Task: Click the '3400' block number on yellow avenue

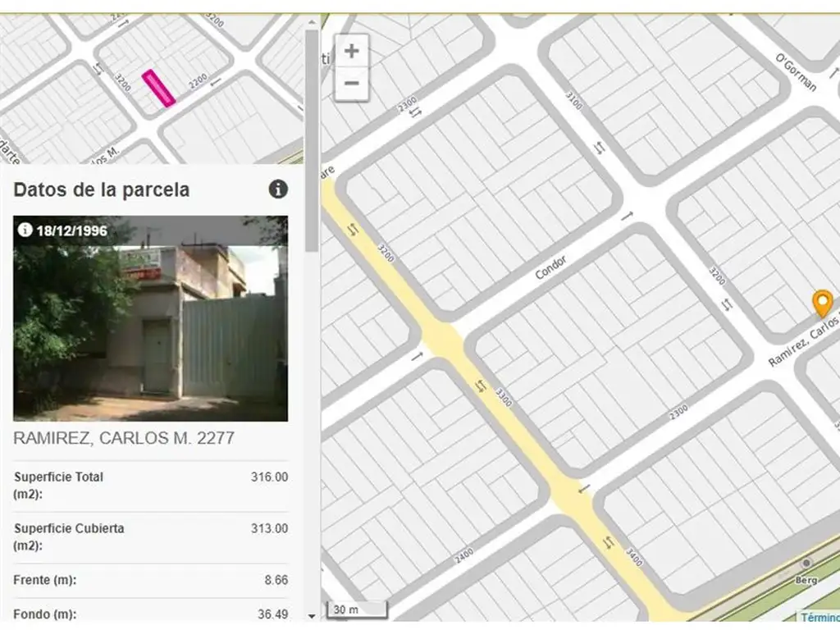Action: tap(634, 558)
